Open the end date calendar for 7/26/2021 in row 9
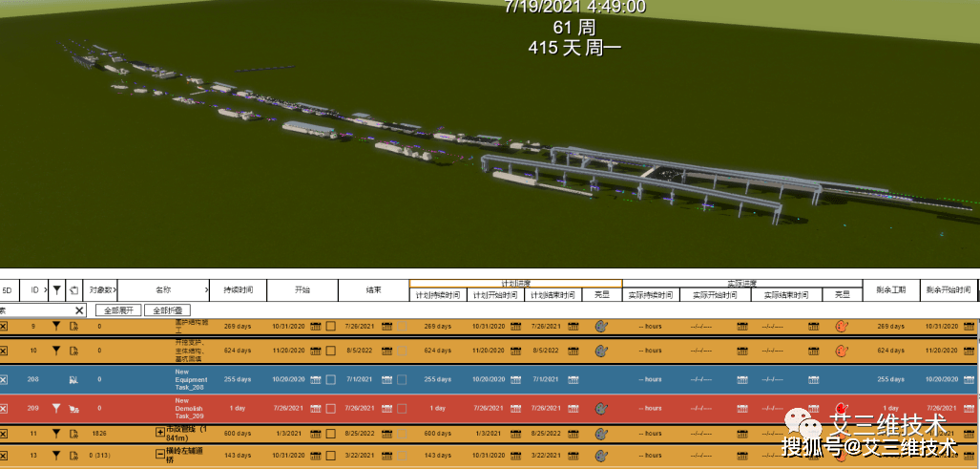This screenshot has height=469, width=980. (386, 327)
